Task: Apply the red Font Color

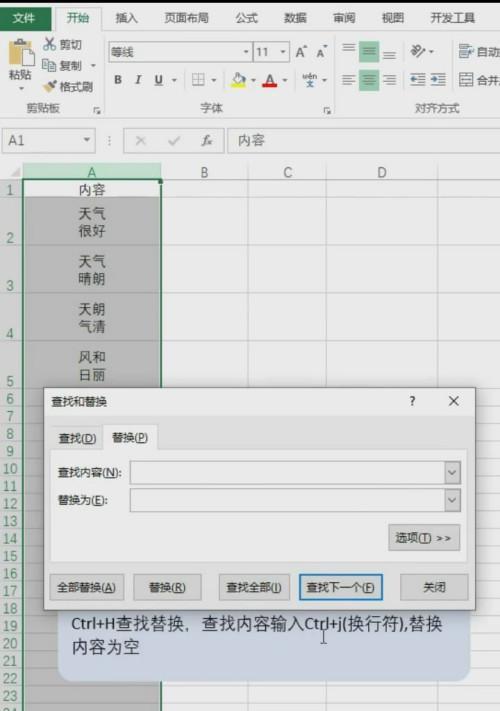Action: pyautogui.click(x=270, y=80)
